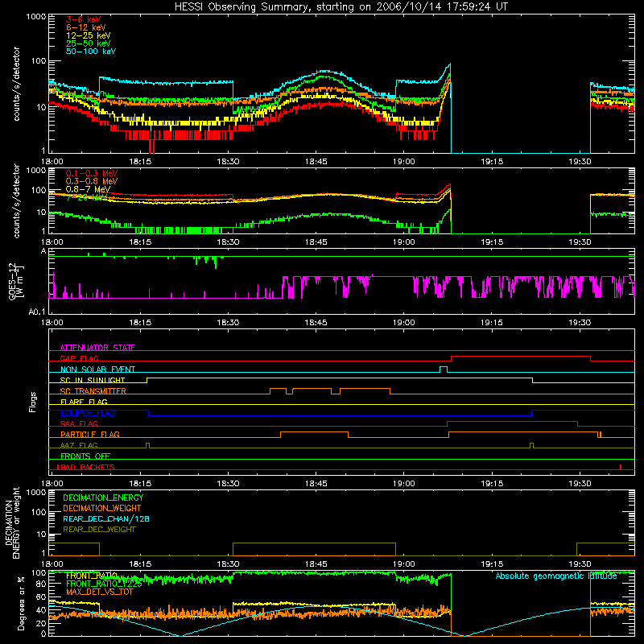Select the blue ECLIPSE_FLAG label

[x=88, y=413]
